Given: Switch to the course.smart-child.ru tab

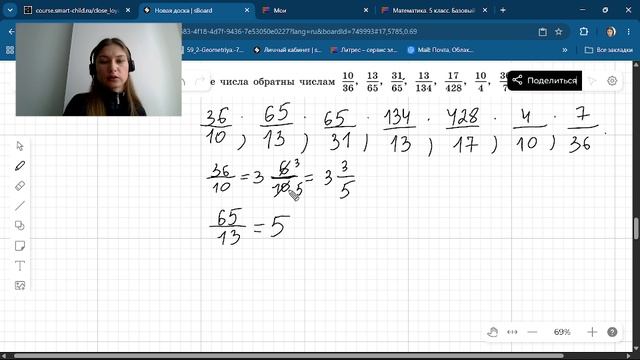Looking at the screenshot, I should [77, 11].
